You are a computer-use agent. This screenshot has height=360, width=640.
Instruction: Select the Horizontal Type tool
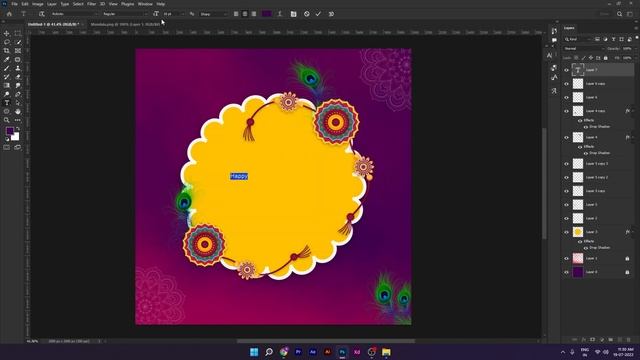click(7, 102)
